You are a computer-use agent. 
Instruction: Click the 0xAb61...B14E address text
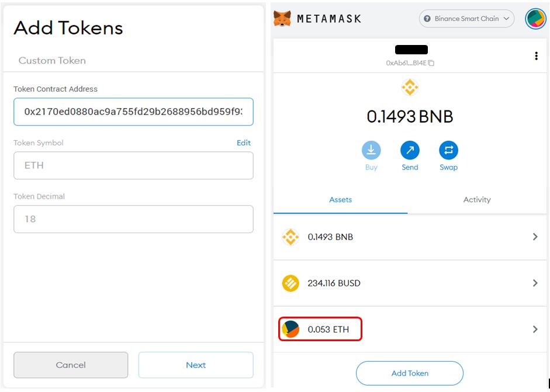tap(406, 63)
